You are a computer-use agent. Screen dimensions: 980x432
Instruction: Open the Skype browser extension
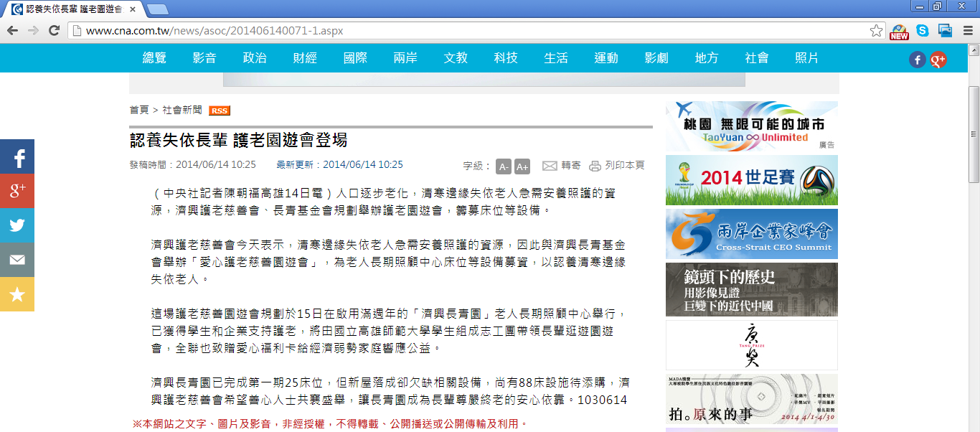923,31
